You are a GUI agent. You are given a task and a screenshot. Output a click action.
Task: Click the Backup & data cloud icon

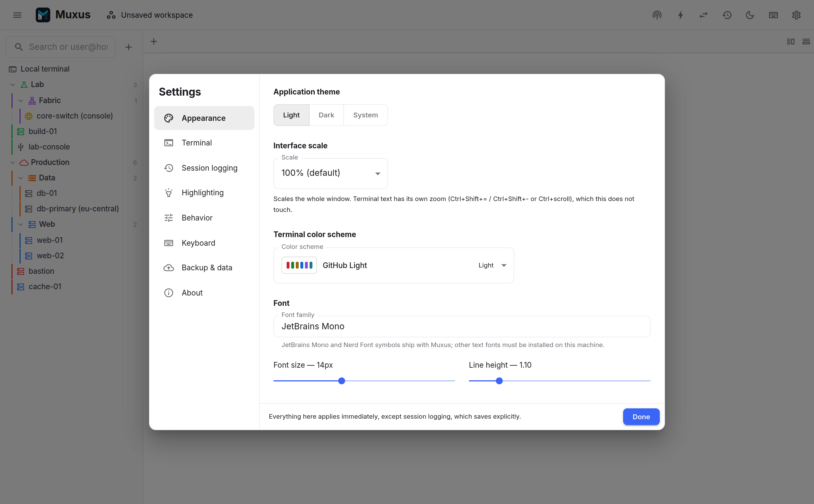tap(169, 268)
